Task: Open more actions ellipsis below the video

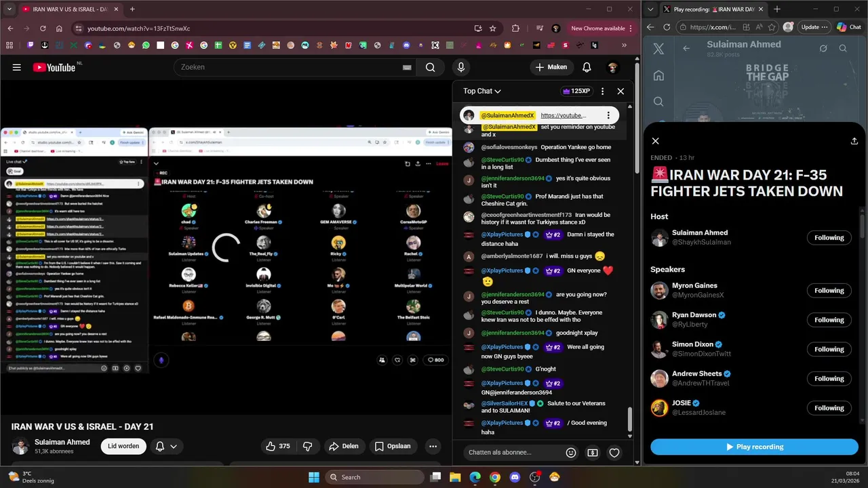Action: click(x=433, y=446)
